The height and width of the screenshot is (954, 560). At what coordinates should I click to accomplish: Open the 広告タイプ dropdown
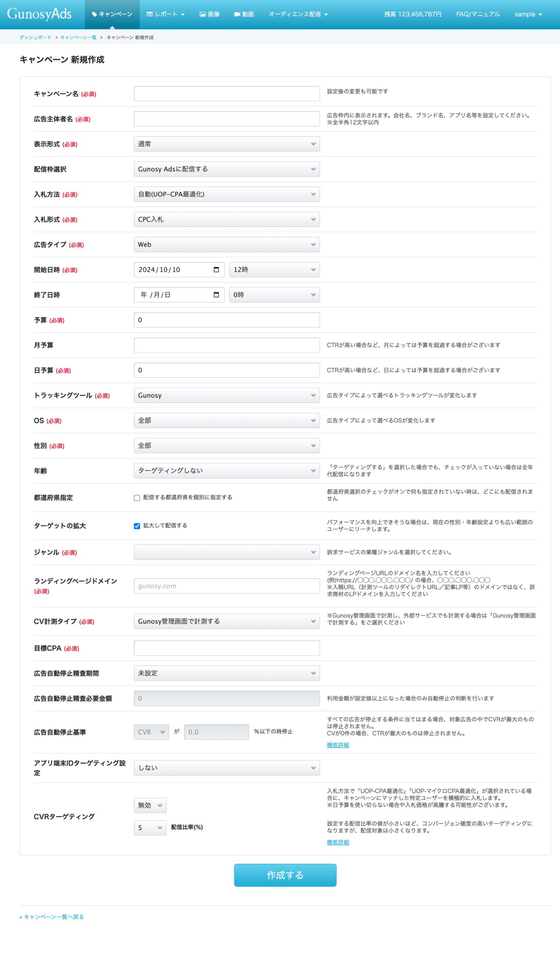click(227, 245)
